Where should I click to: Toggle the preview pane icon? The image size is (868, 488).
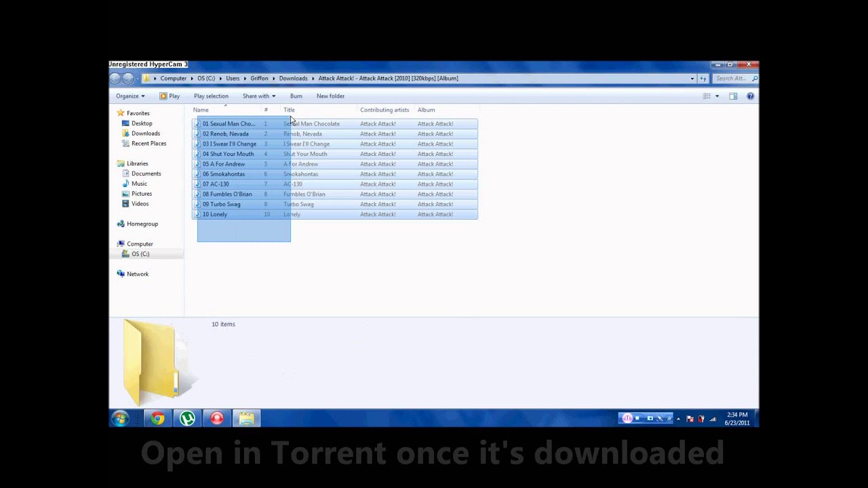[x=733, y=96]
